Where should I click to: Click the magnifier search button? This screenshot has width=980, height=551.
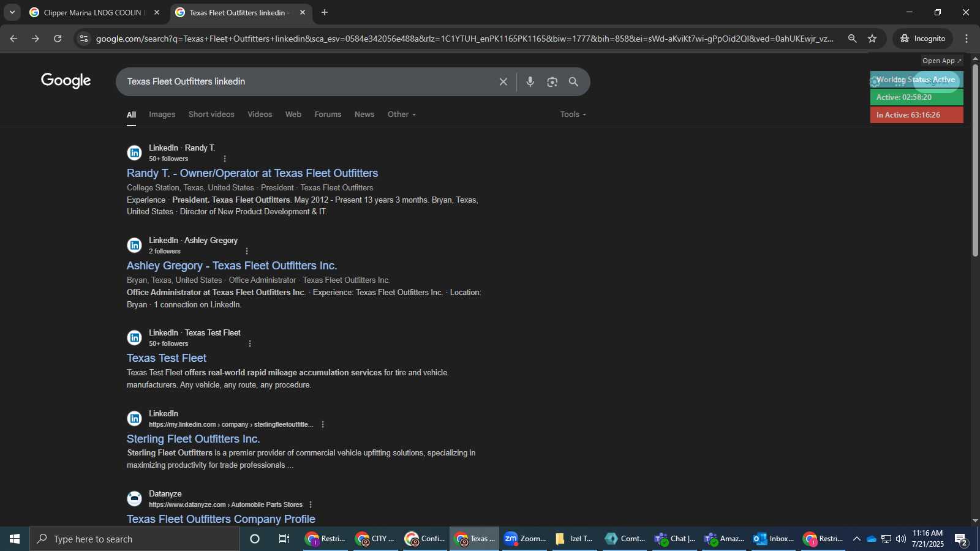(x=574, y=81)
